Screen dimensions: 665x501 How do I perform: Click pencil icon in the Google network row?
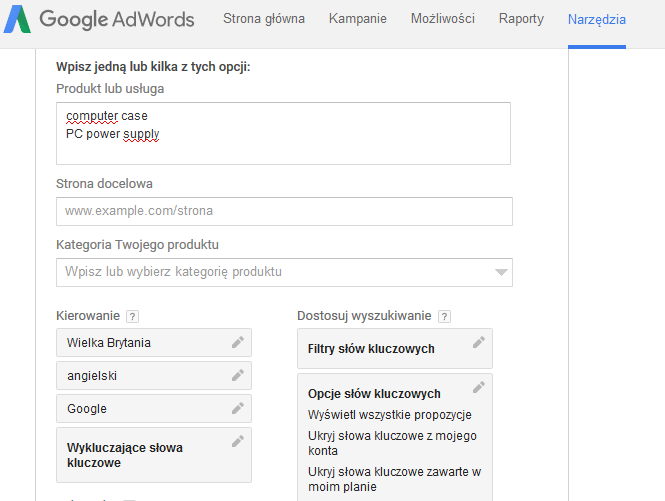pyautogui.click(x=238, y=408)
